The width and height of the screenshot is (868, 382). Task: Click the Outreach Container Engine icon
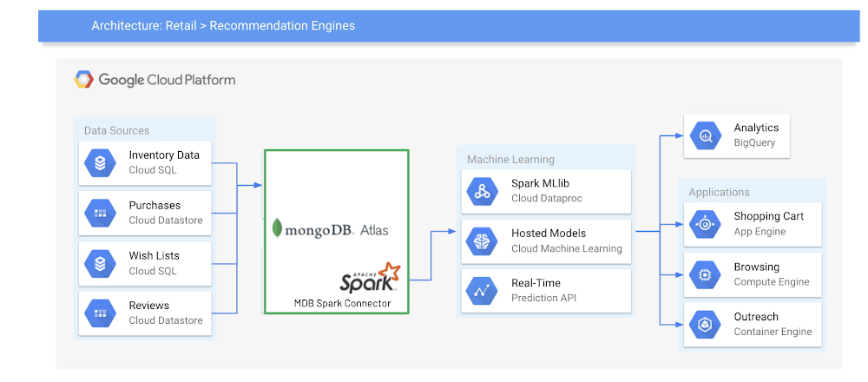click(x=705, y=325)
